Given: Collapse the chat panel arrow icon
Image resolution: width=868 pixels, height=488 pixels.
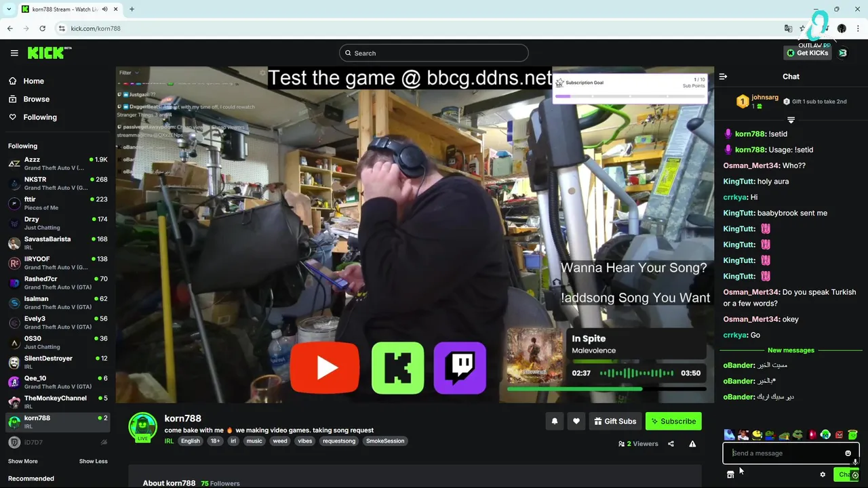Looking at the screenshot, I should pyautogui.click(x=723, y=77).
